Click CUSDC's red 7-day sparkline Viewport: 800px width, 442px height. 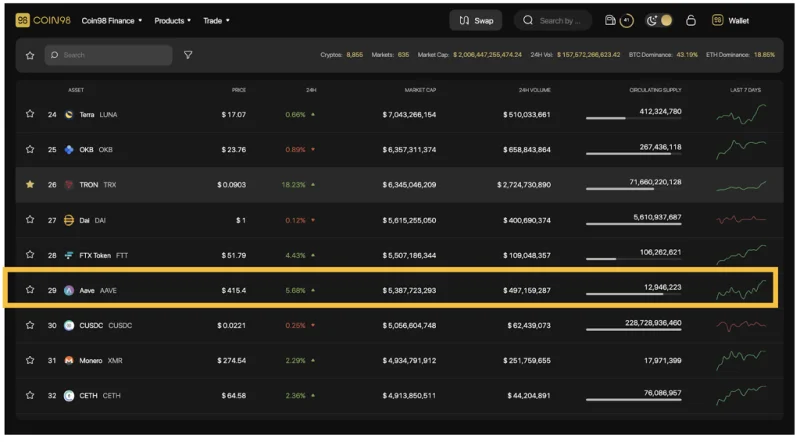(741, 325)
